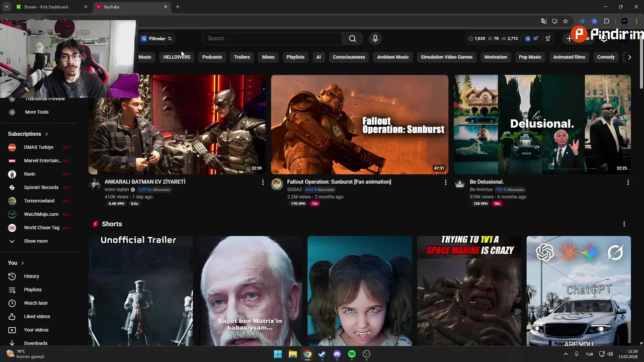Screen dimensions: 644x362
Task: Select the Mixes category chip
Action: (268, 57)
